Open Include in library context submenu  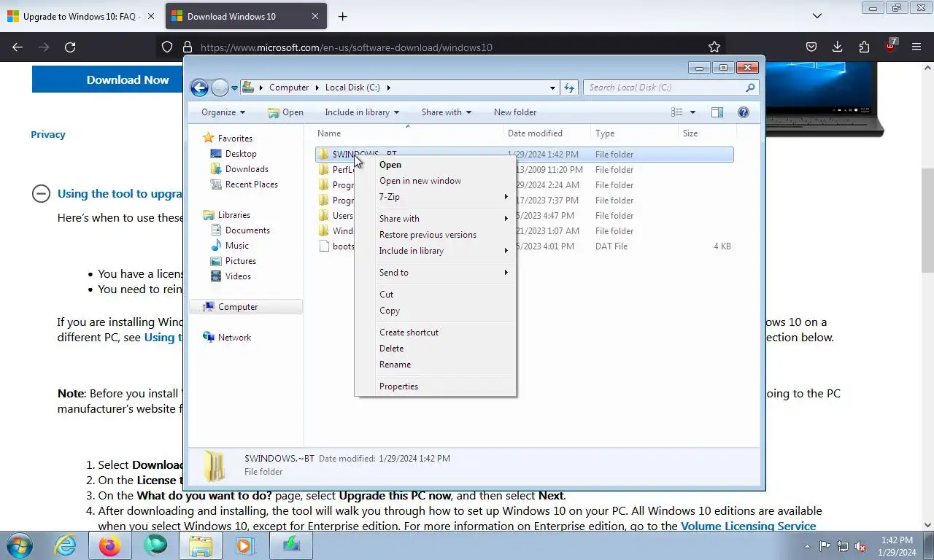(x=435, y=251)
